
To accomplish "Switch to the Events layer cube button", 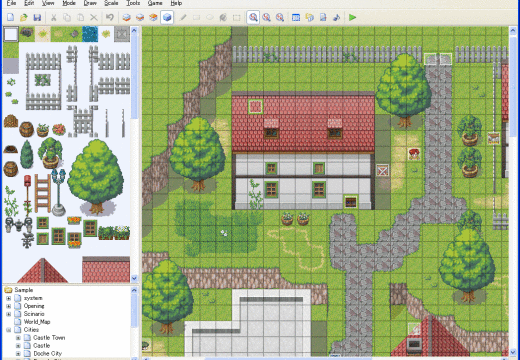I will coord(167,17).
